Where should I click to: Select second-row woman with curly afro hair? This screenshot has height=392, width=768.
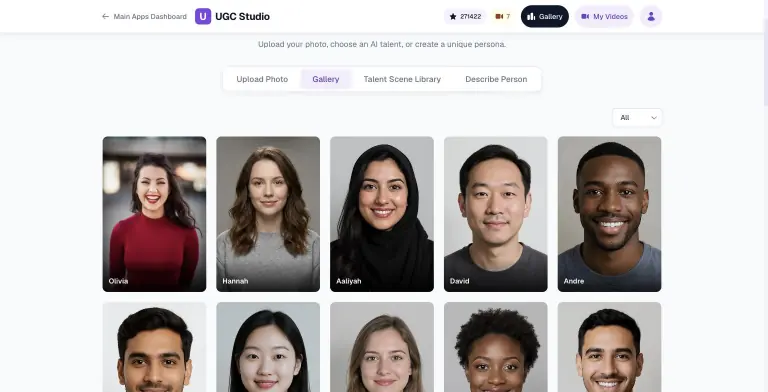tap(496, 347)
